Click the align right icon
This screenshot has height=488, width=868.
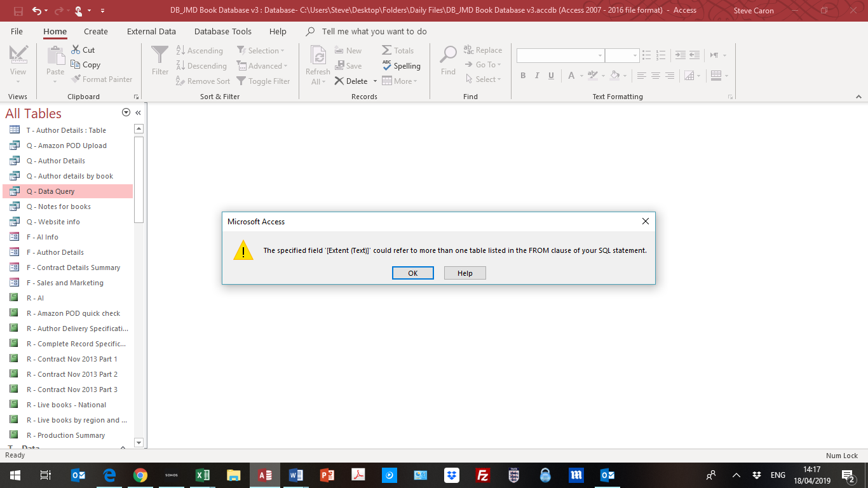tap(670, 76)
